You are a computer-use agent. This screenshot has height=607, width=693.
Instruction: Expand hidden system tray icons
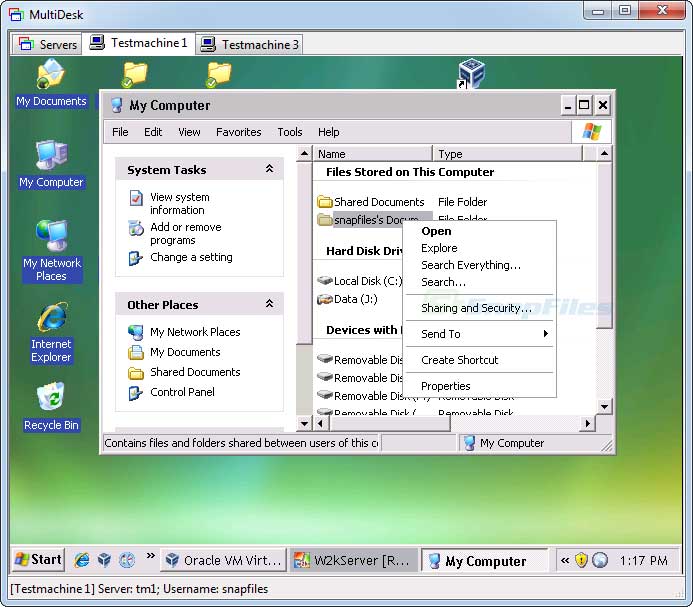pos(564,561)
